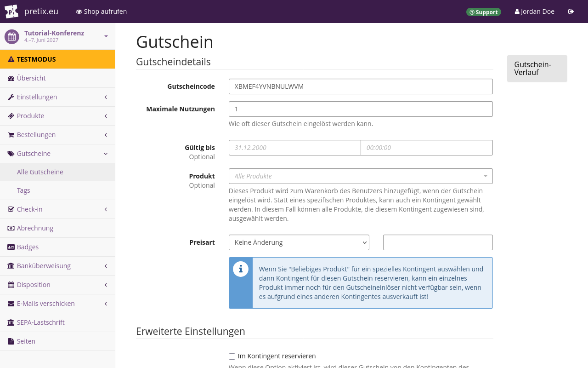The height and width of the screenshot is (368, 588).
Task: Click the Gutscheincode input field
Action: coord(361,86)
